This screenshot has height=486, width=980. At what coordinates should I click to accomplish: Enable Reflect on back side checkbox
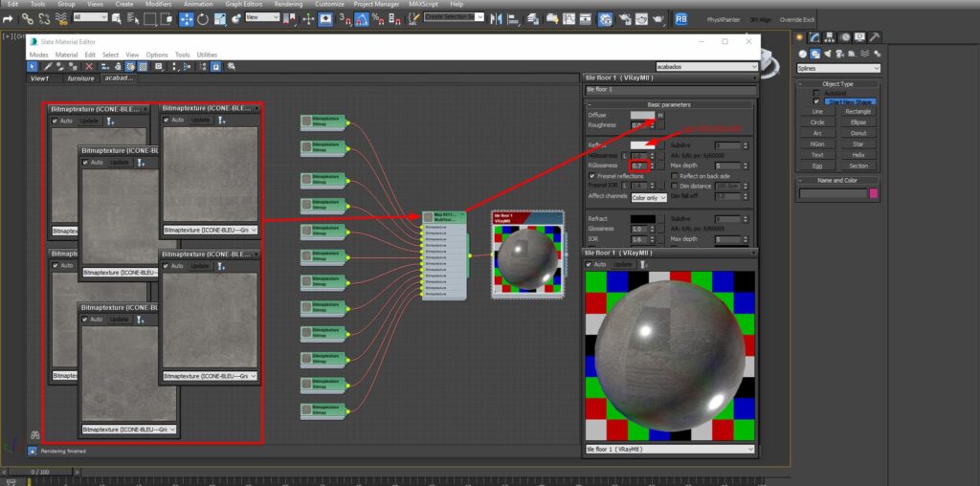(x=675, y=176)
